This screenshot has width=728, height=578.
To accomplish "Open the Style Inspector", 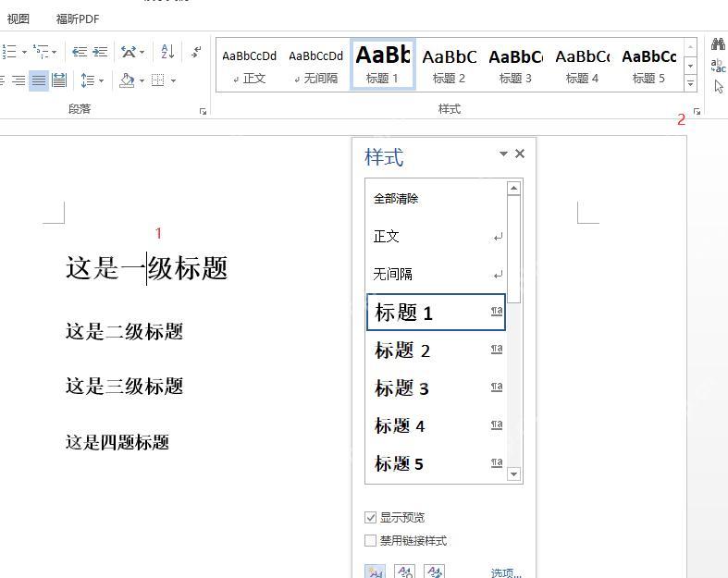I will (405, 572).
